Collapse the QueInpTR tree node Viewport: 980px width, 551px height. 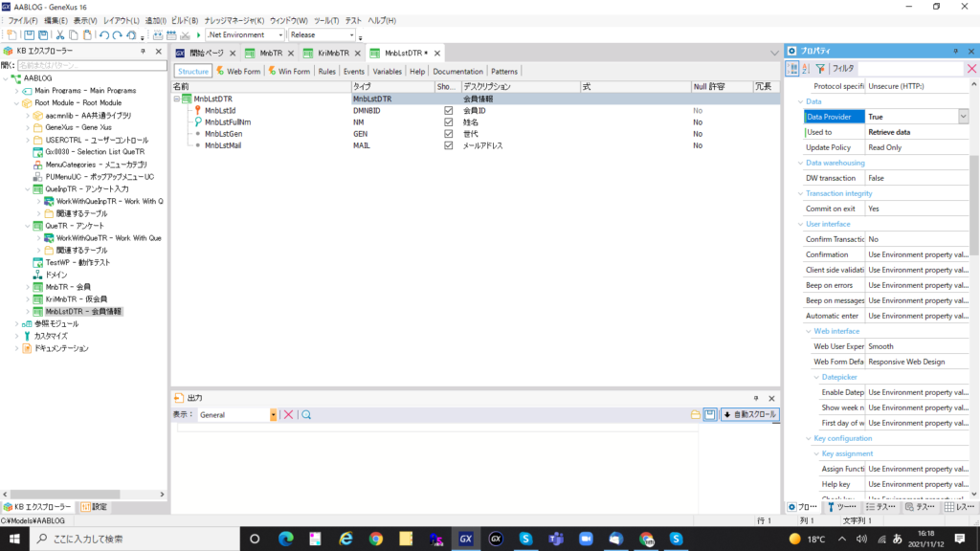click(28, 189)
